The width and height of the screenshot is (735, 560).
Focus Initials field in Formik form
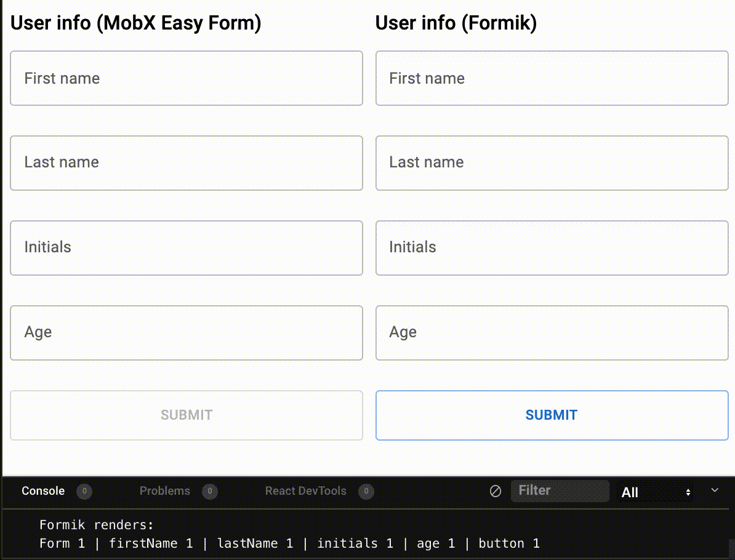552,248
